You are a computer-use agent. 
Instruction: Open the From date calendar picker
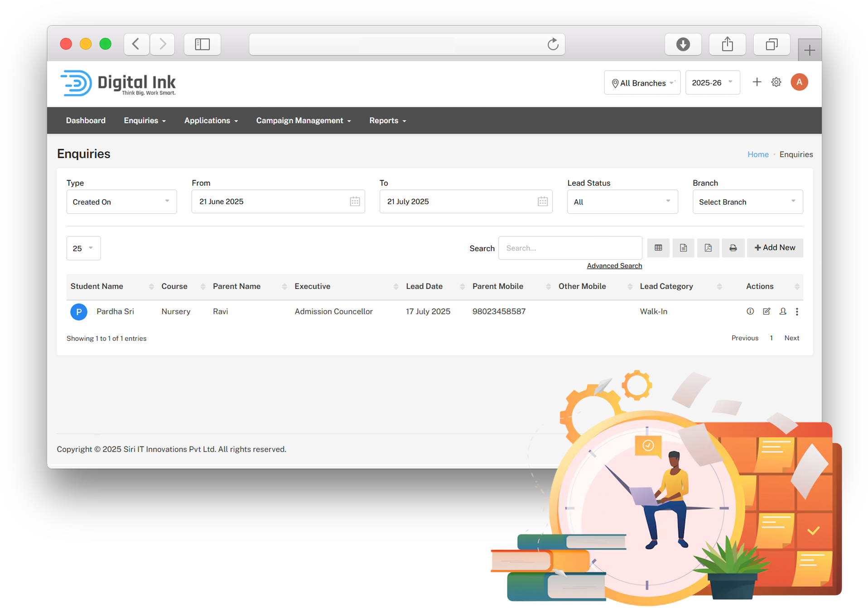tap(355, 202)
